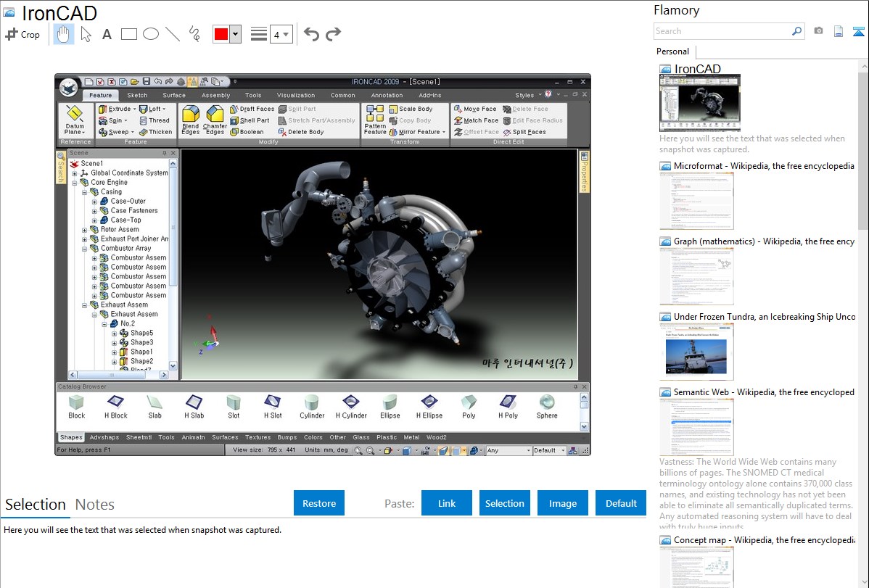Choose the text annotation tool A
869x588 pixels.
pos(107,34)
